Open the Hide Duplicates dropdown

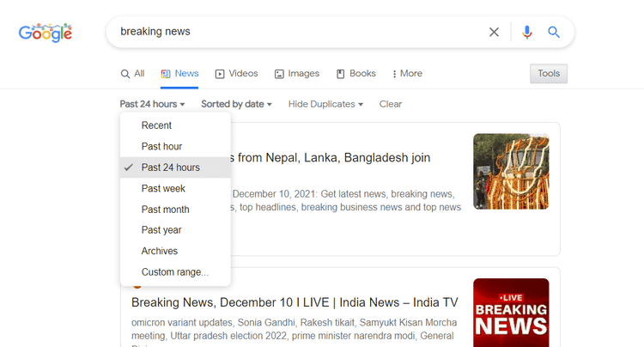point(325,104)
